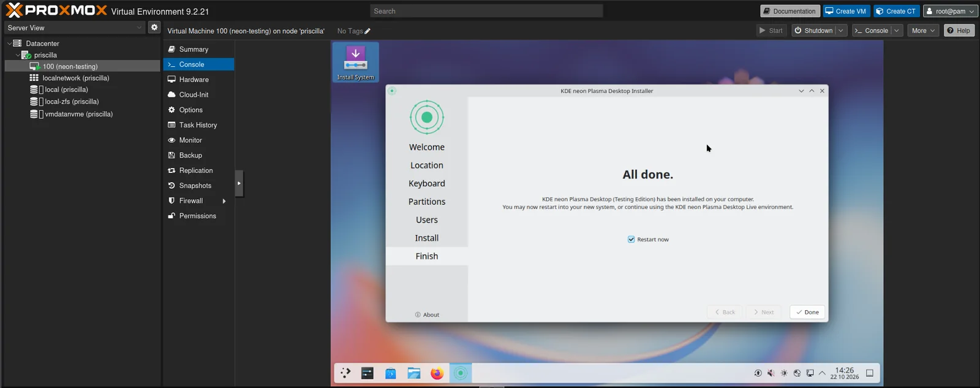
Task: Open the Server View settings gear
Action: coord(154,28)
